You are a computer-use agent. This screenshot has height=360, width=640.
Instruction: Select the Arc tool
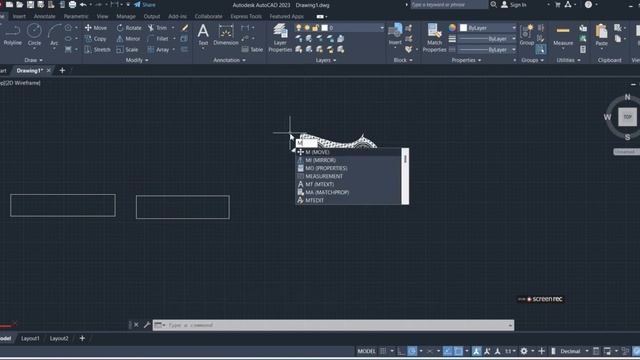pos(54,34)
